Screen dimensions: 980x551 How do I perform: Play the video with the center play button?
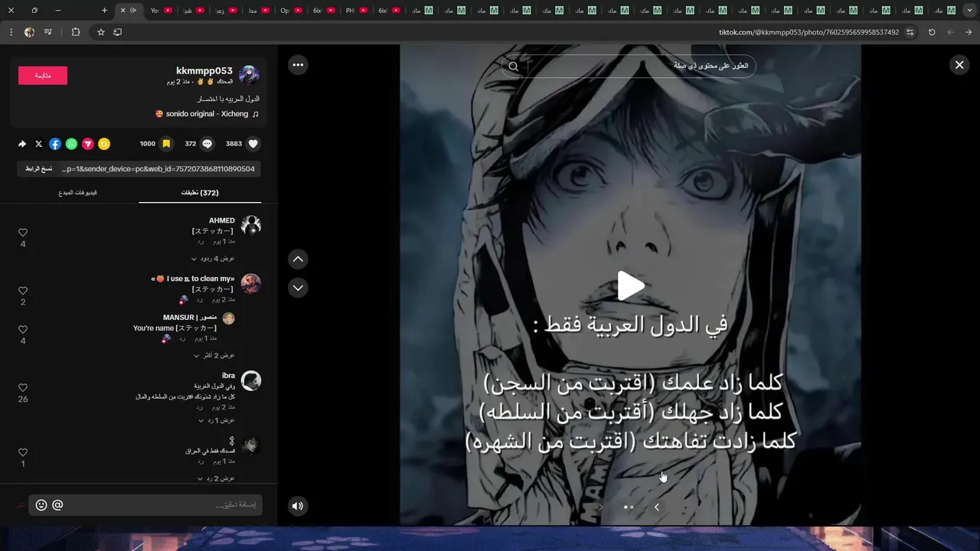pyautogui.click(x=631, y=286)
